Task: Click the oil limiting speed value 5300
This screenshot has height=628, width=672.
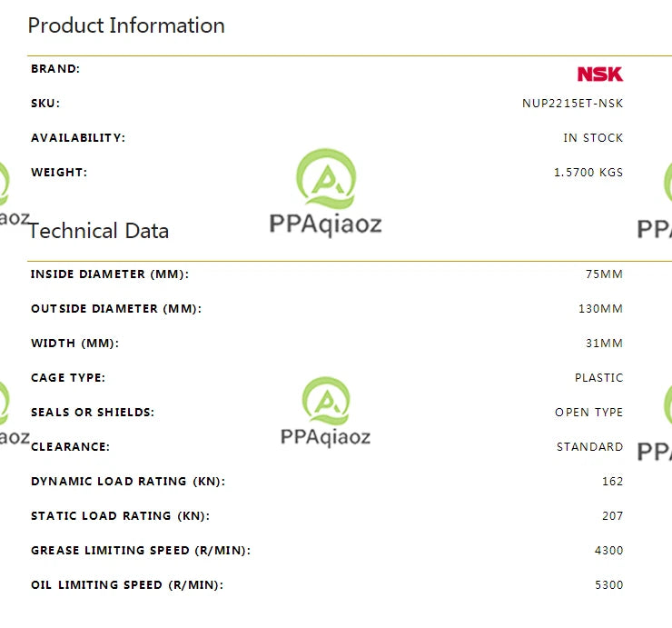Action: [608, 585]
